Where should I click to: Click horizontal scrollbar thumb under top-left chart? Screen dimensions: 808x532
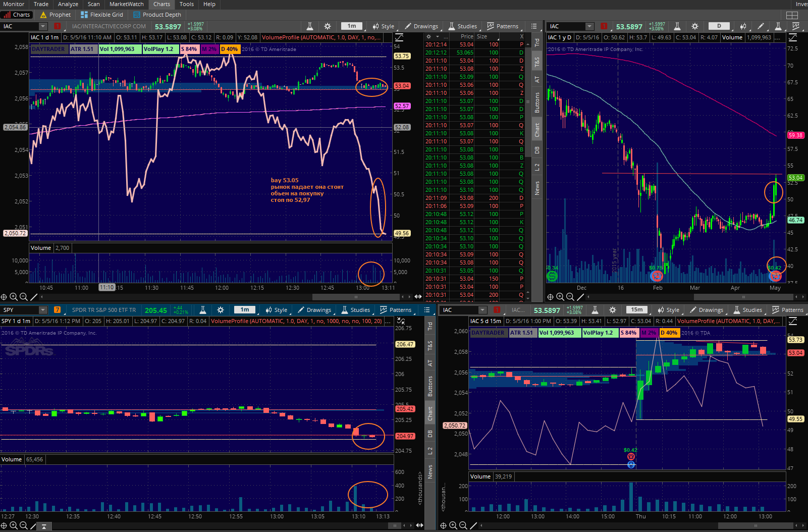[356, 297]
